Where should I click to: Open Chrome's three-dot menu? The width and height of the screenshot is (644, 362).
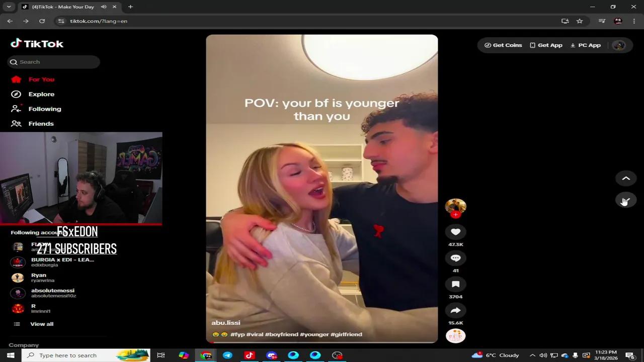click(634, 21)
